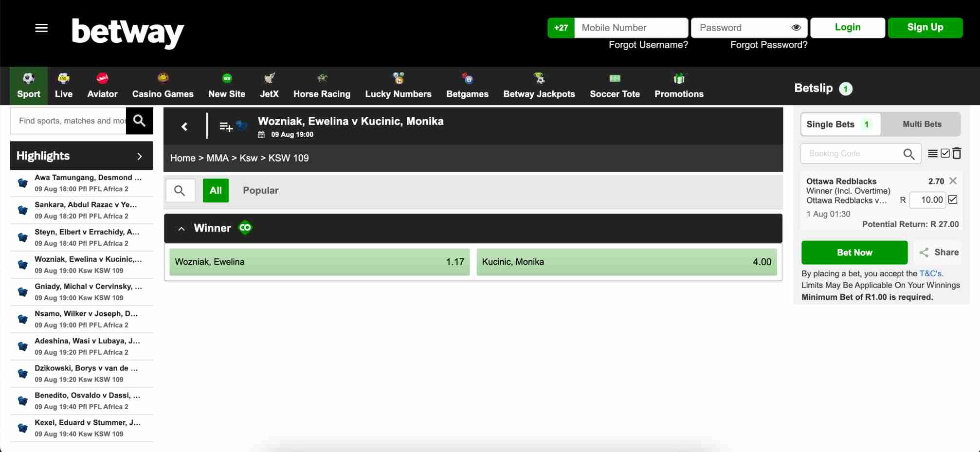Click KSW 109 breadcrumb link
980x452 pixels.
[289, 158]
